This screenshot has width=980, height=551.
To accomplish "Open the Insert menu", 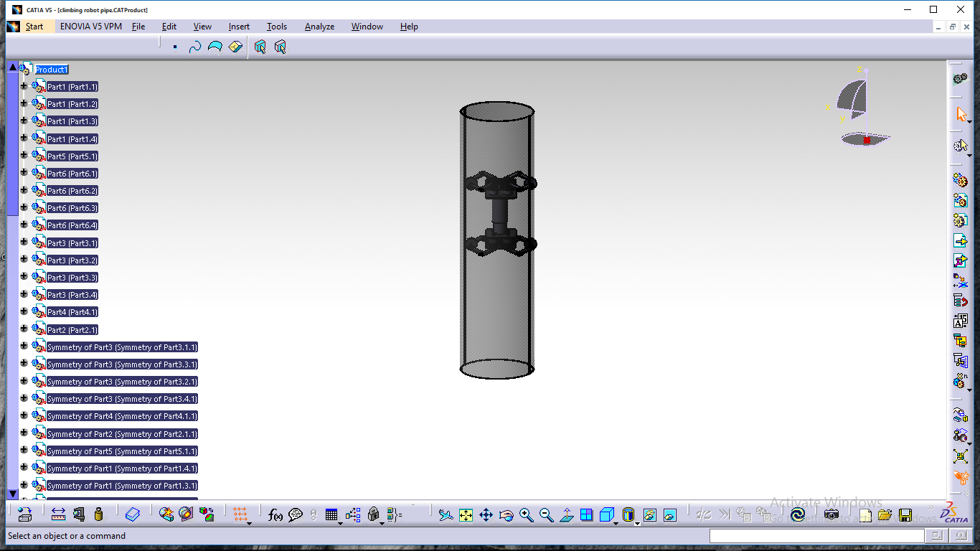I will (239, 27).
